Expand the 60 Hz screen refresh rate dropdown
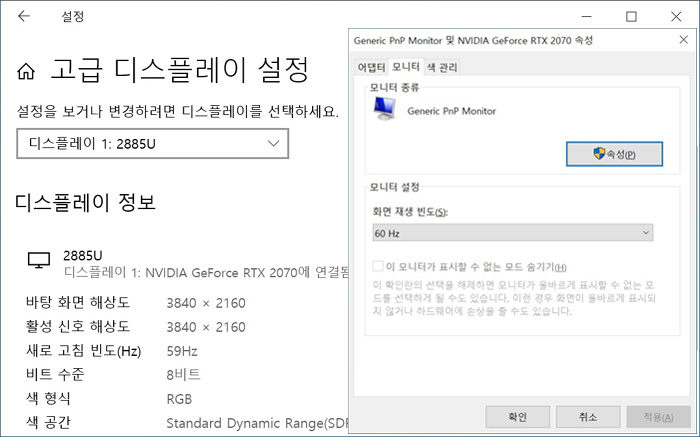Image resolution: width=700 pixels, height=437 pixels. [512, 233]
